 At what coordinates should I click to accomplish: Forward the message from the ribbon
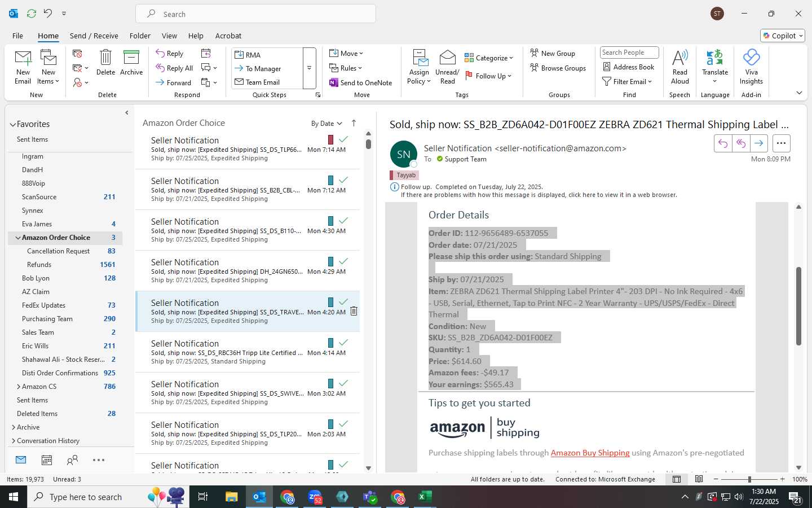[x=174, y=82]
